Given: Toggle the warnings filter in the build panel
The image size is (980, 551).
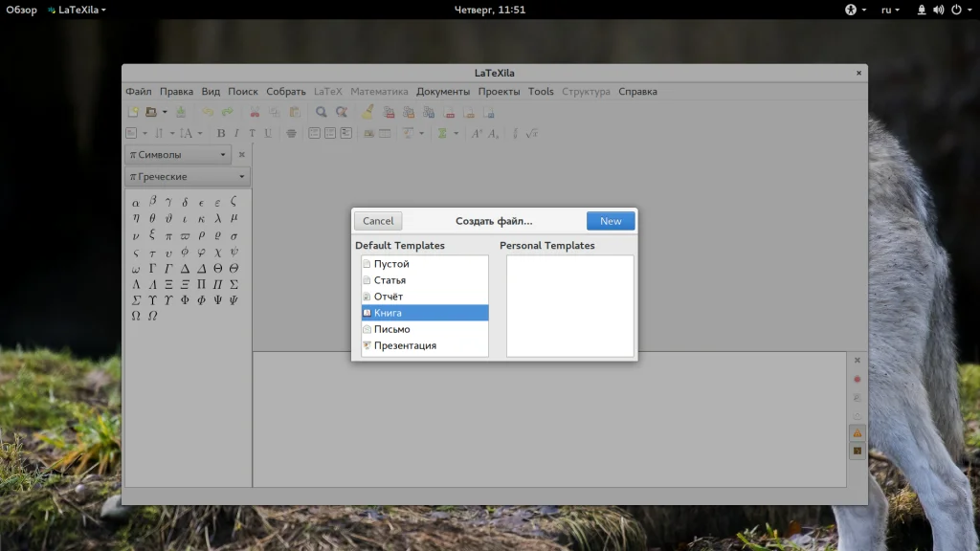Looking at the screenshot, I should click(857, 432).
